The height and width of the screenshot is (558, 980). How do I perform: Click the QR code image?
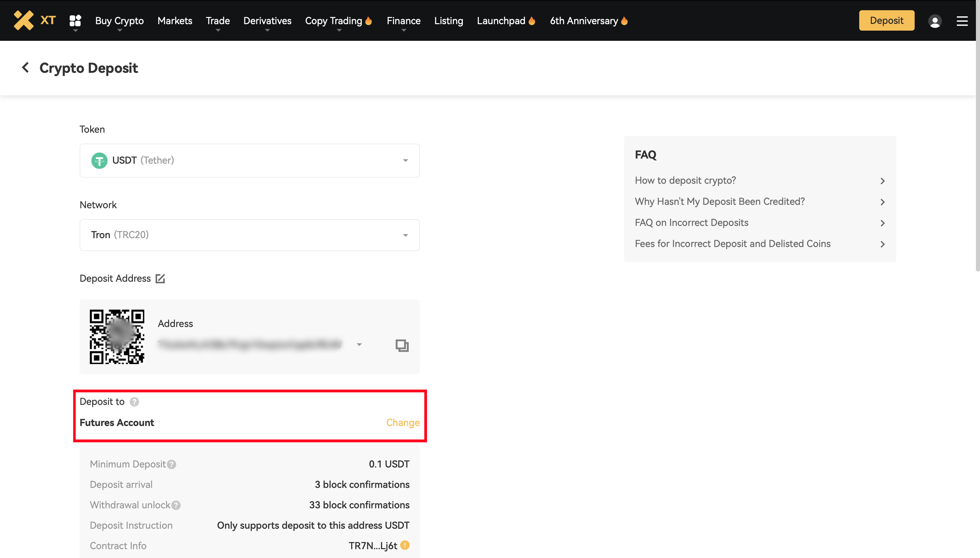(x=117, y=337)
